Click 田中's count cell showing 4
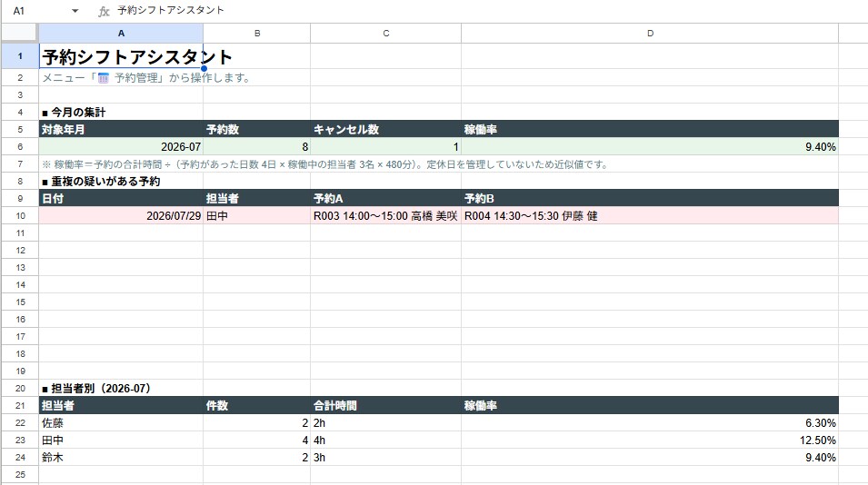 257,440
